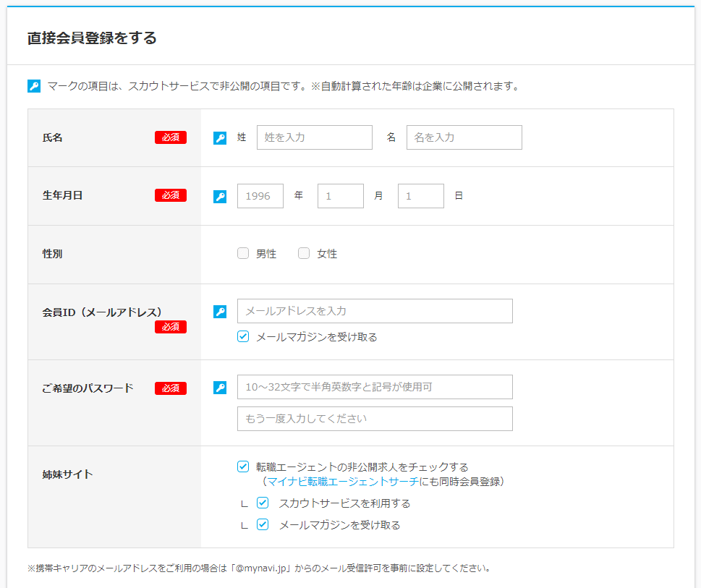Viewport: 701px width, 588px height.
Task: Click the key icon in the 生年月日 row
Action: [220, 197]
